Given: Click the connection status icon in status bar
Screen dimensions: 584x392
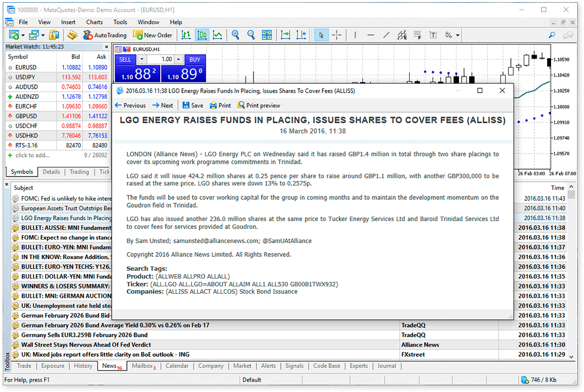Looking at the screenshot, I should click(x=525, y=380).
